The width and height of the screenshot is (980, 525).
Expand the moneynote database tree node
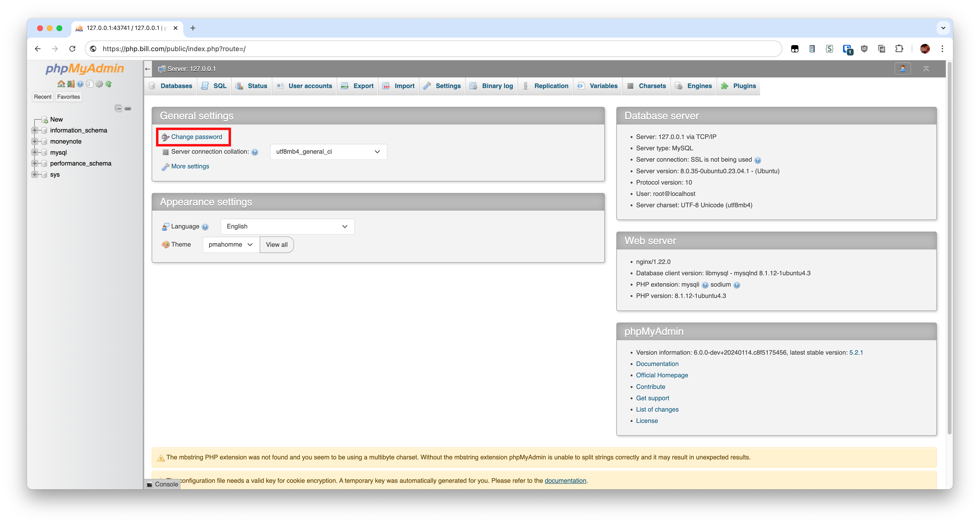tap(35, 141)
